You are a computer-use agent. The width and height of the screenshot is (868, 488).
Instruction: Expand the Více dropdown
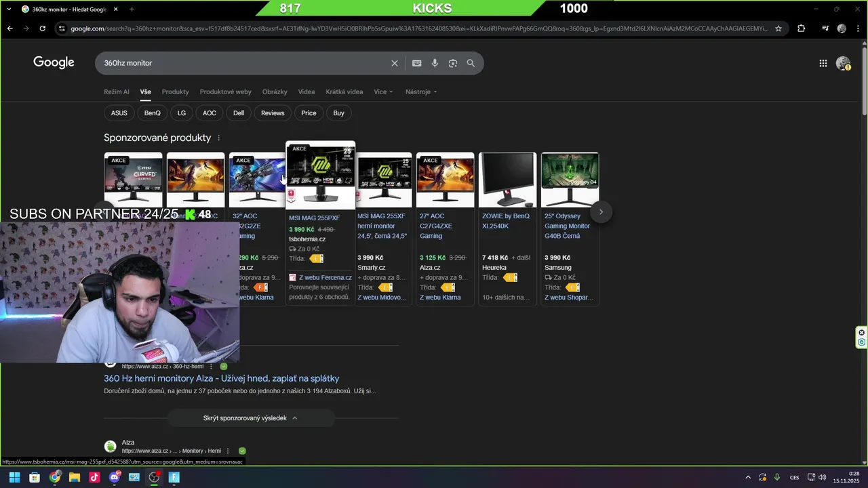383,91
